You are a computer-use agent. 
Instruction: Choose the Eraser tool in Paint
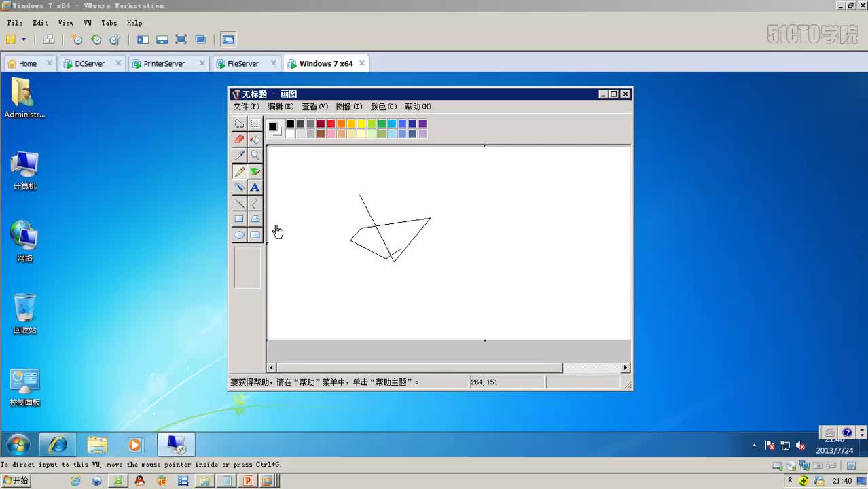click(239, 139)
